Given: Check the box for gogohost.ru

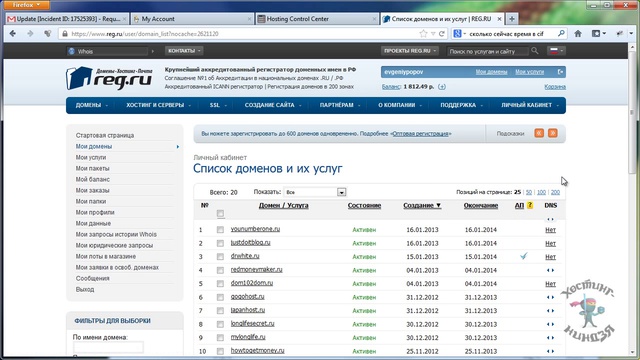Looking at the screenshot, I should click(x=220, y=297).
